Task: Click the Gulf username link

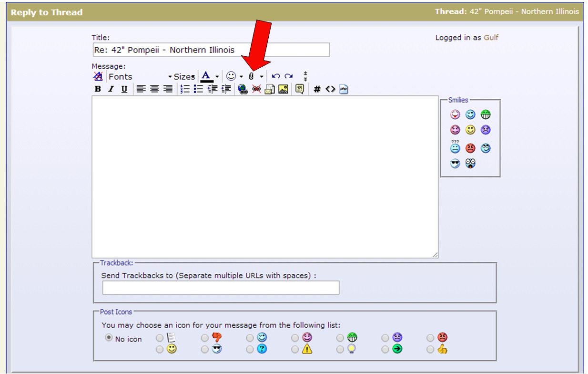Action: click(x=491, y=38)
